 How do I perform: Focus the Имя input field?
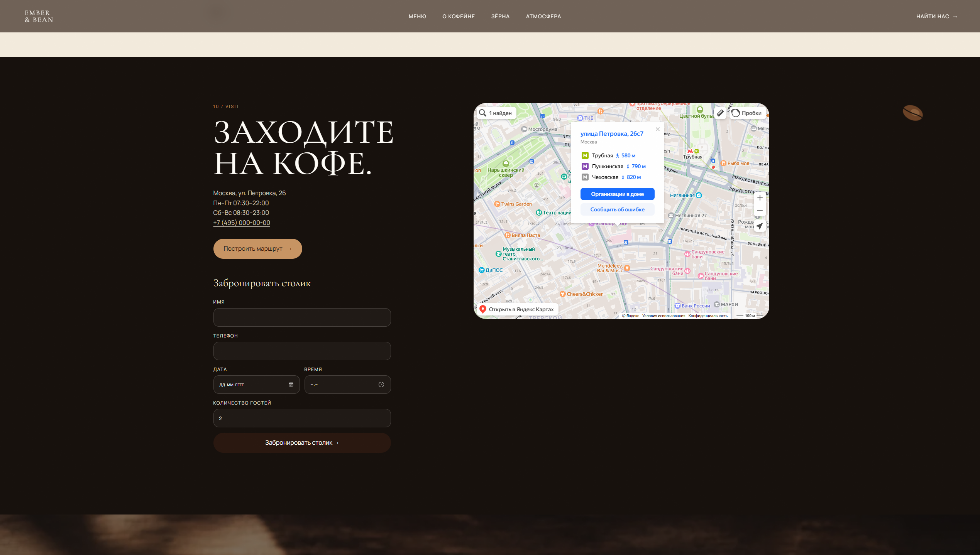[x=302, y=317]
